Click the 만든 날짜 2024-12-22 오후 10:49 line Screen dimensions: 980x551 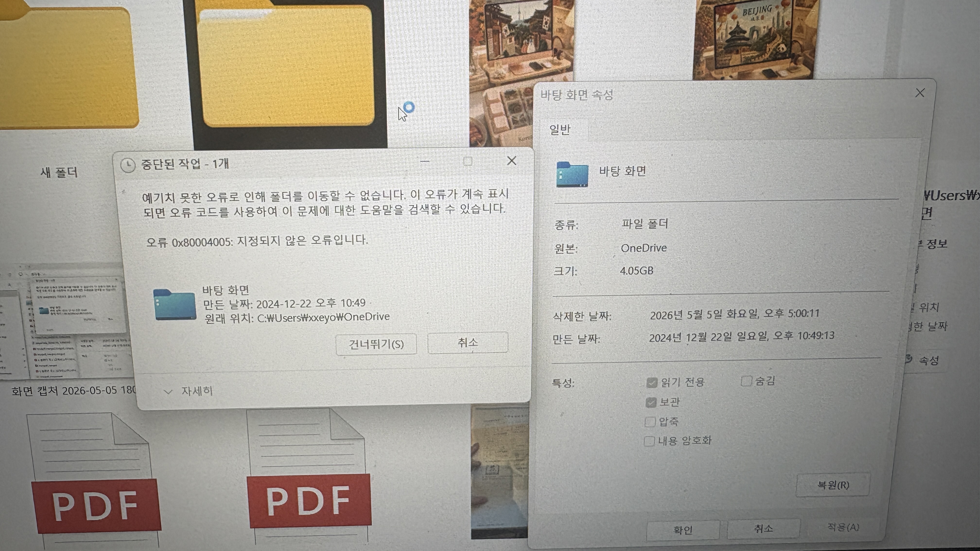285,303
